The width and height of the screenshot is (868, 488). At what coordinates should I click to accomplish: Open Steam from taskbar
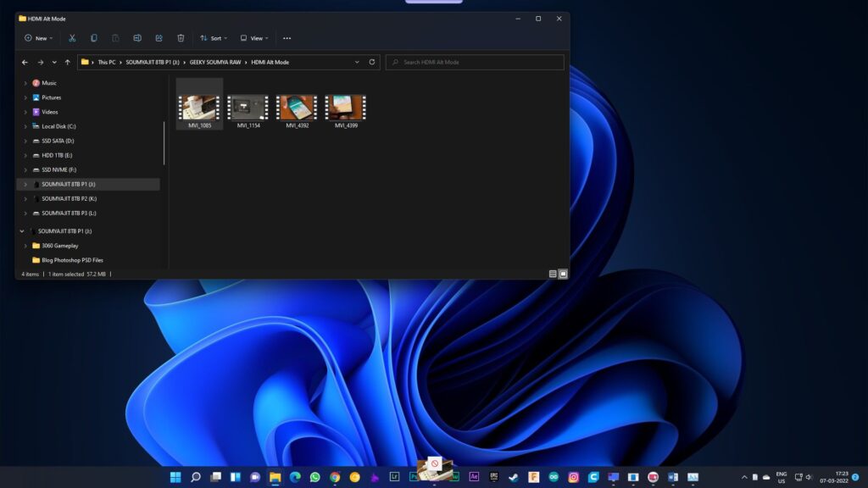coord(514,477)
